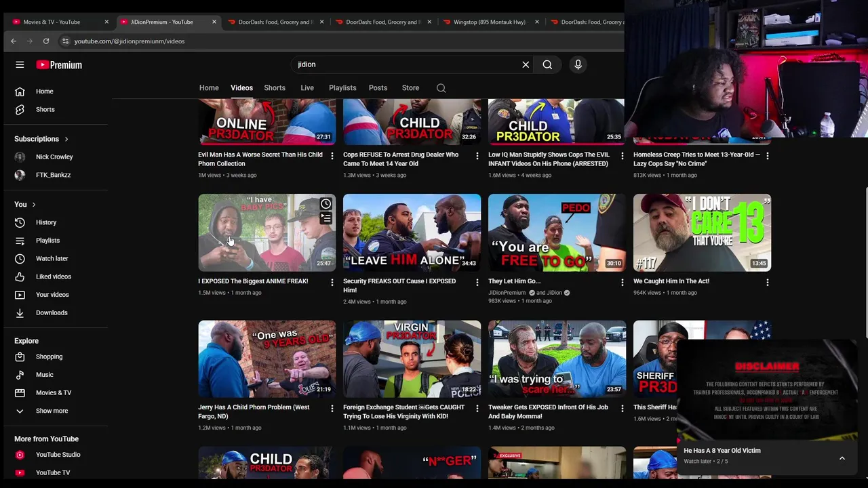Switch to channel Posts tab
Screen dimensions: 868x488
(x=378, y=88)
